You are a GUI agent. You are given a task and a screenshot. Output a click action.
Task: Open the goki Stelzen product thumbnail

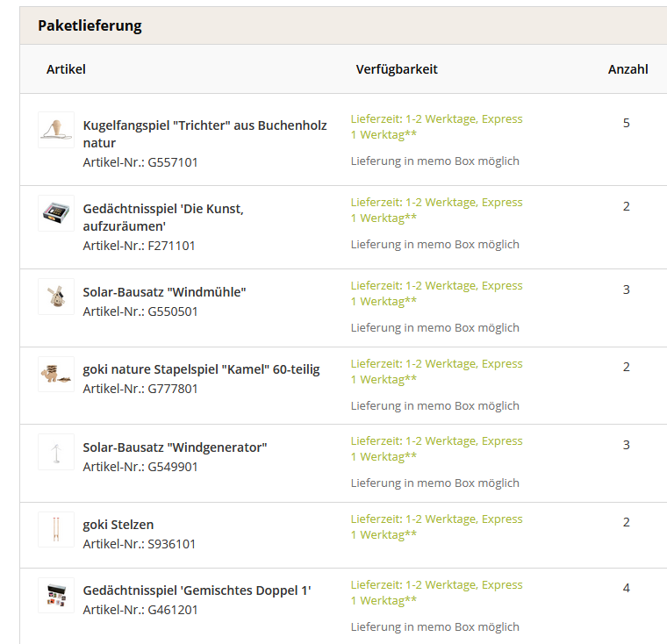56,530
